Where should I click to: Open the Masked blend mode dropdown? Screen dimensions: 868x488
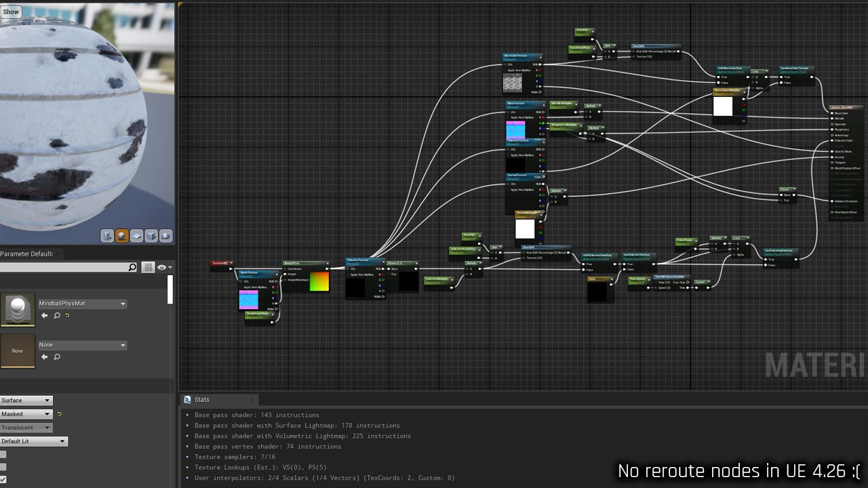(x=26, y=414)
